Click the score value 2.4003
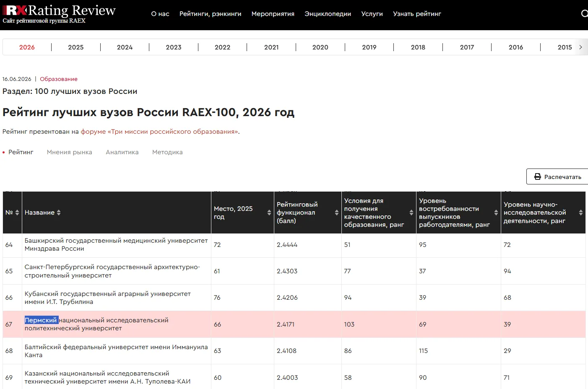Image resolution: width=588 pixels, height=389 pixels. tap(287, 378)
